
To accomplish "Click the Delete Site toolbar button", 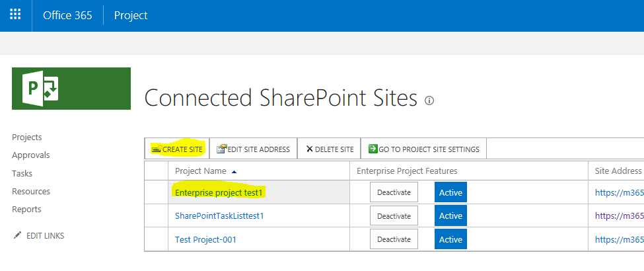I will [329, 149].
